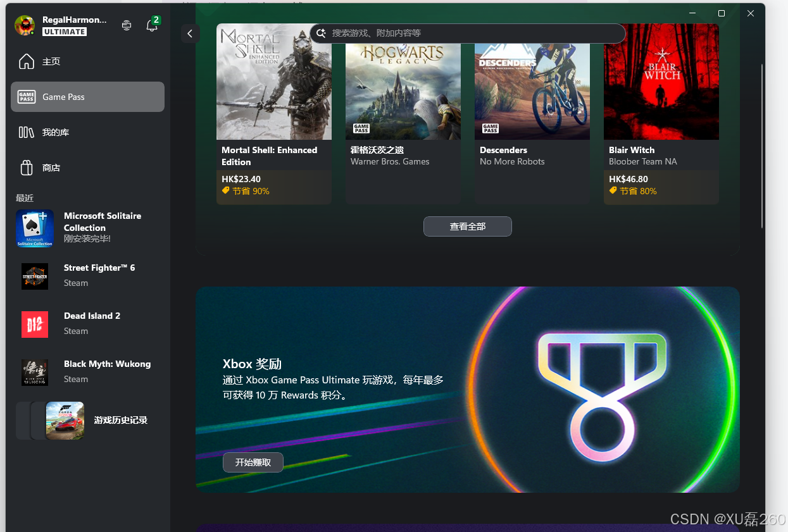This screenshot has width=788, height=532.
Task: Maximize the Xbox app window
Action: click(x=722, y=13)
